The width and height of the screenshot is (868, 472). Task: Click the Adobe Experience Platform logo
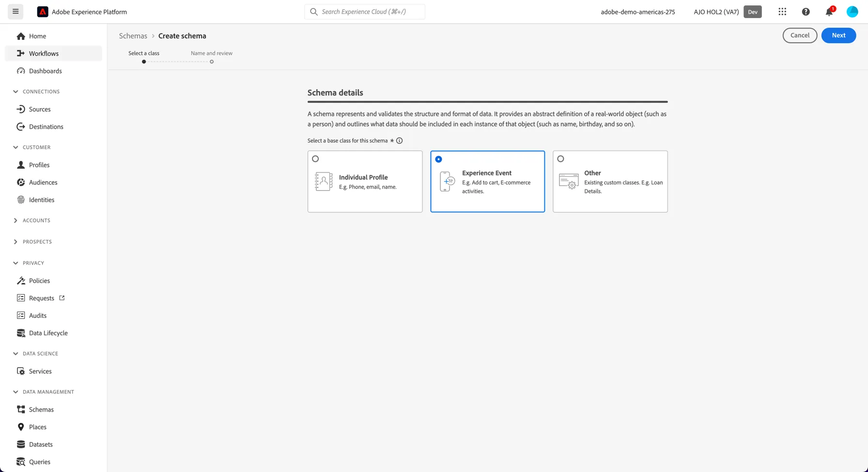coord(43,12)
